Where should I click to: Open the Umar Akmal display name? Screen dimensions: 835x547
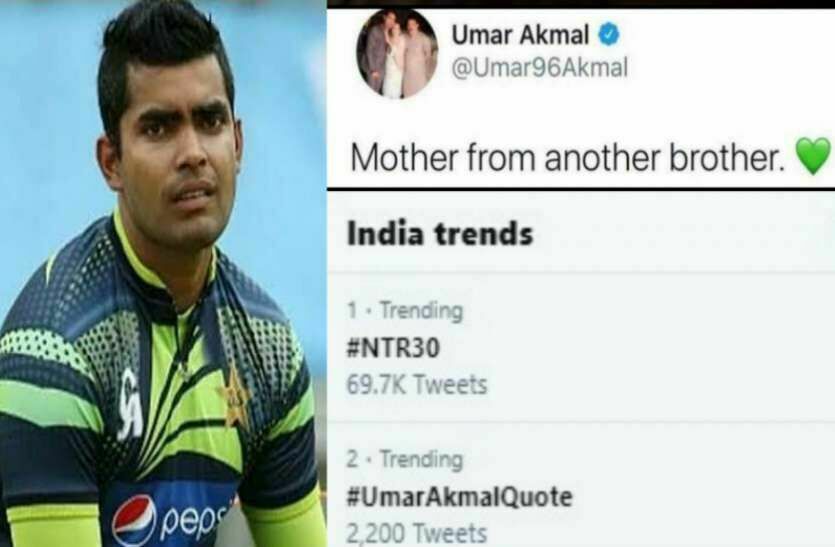tap(520, 35)
